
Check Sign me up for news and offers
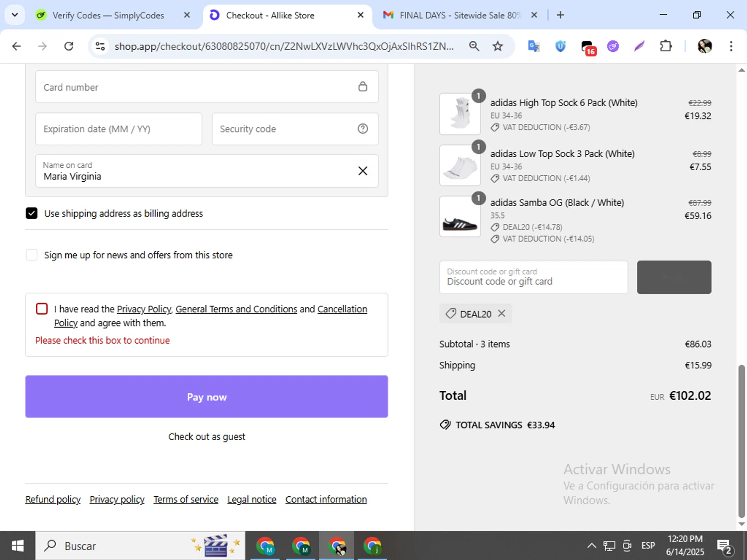click(x=31, y=255)
